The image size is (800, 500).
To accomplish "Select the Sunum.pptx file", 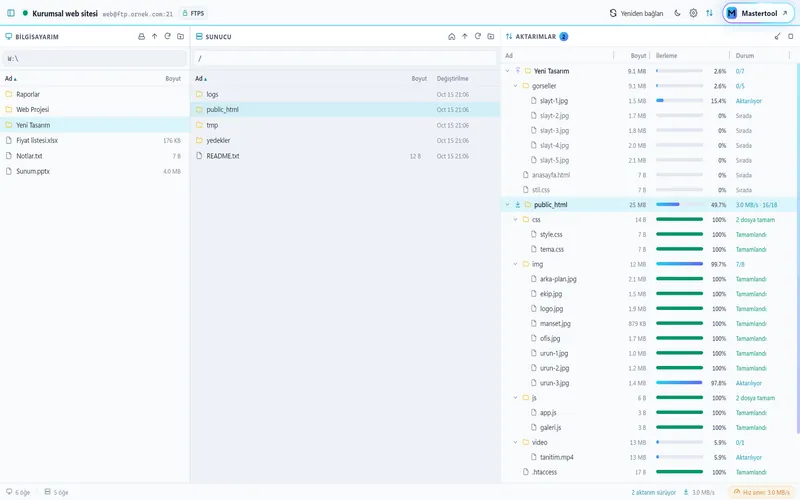I will (95, 171).
